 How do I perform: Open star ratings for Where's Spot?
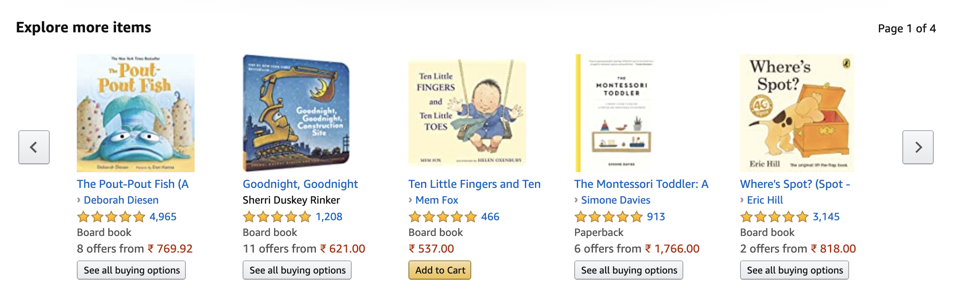tap(774, 217)
